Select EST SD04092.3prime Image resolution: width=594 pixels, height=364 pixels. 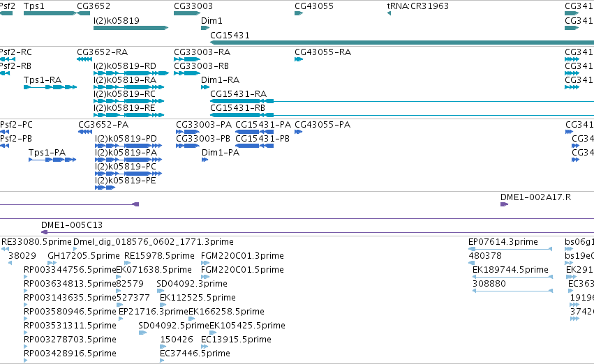(x=161, y=291)
